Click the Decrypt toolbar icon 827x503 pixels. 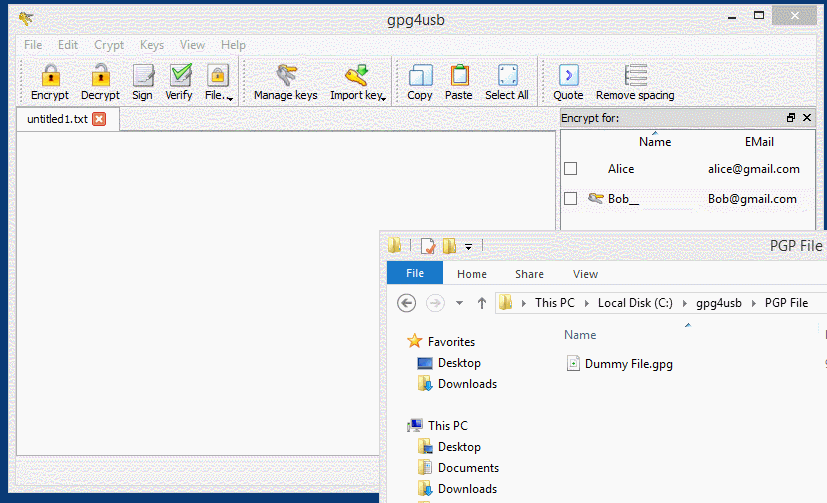point(100,75)
